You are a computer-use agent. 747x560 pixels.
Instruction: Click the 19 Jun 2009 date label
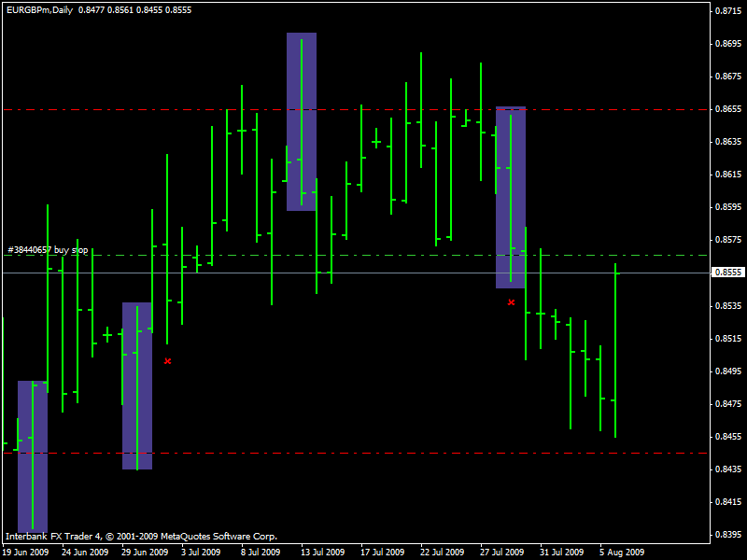[x=25, y=552]
